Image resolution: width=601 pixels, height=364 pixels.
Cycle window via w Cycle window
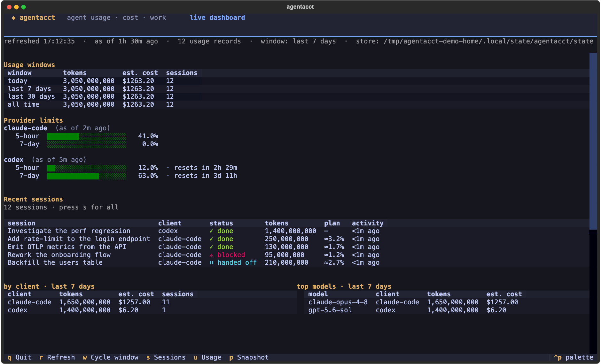(111, 357)
